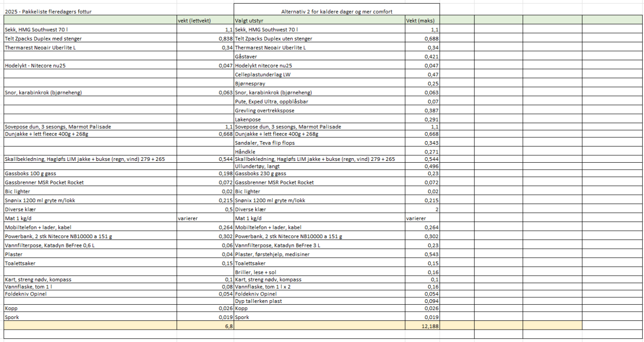The image size is (644, 342).
Task: Select the 'Gassboks 100 g gass' cell
Action: pos(90,173)
